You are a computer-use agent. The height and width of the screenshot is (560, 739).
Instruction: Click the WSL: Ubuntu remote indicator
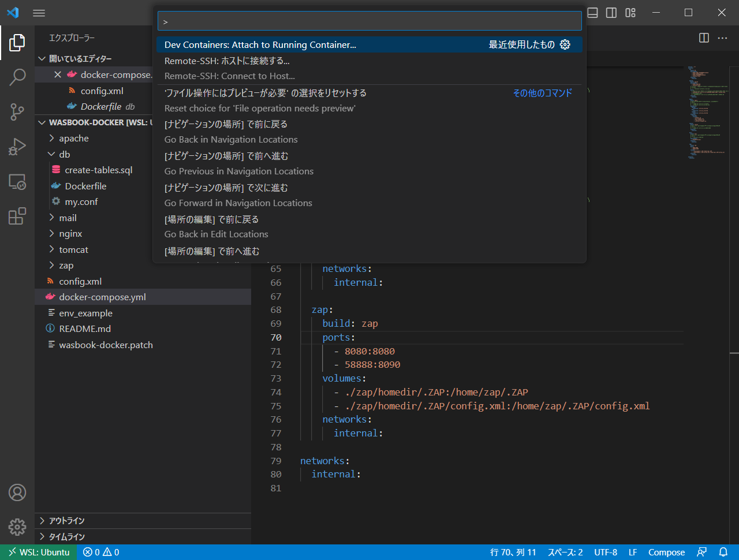coord(38,552)
